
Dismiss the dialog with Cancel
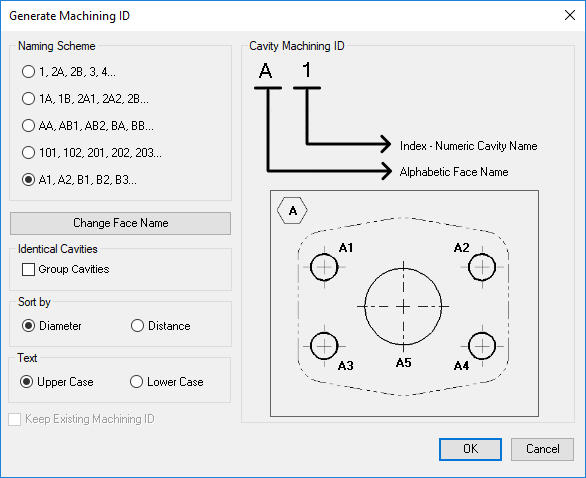pos(542,449)
